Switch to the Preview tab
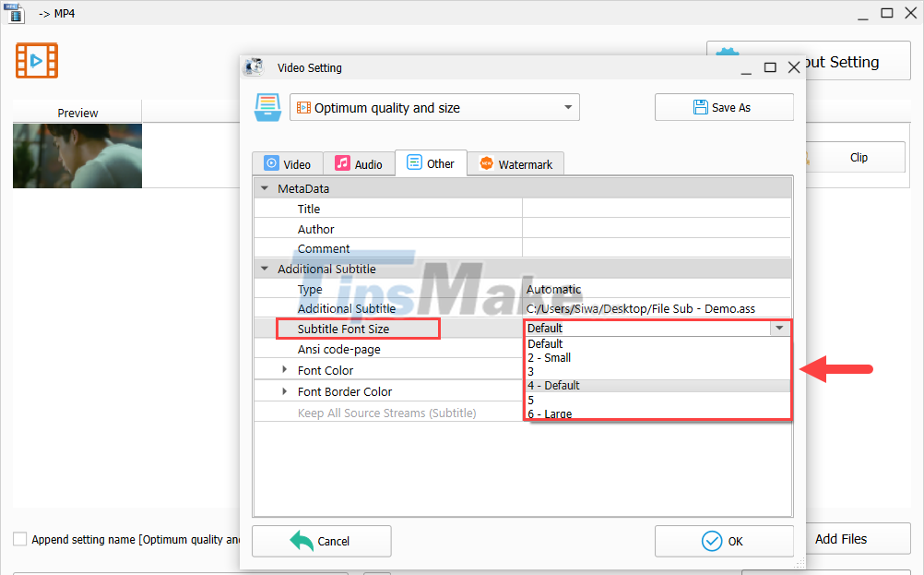This screenshot has width=924, height=575. (77, 112)
